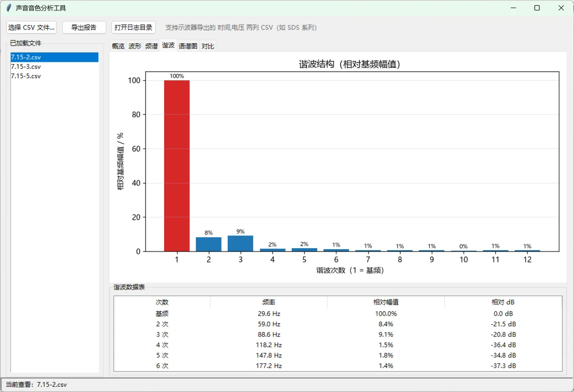Show the 频谱 tab

pos(151,46)
